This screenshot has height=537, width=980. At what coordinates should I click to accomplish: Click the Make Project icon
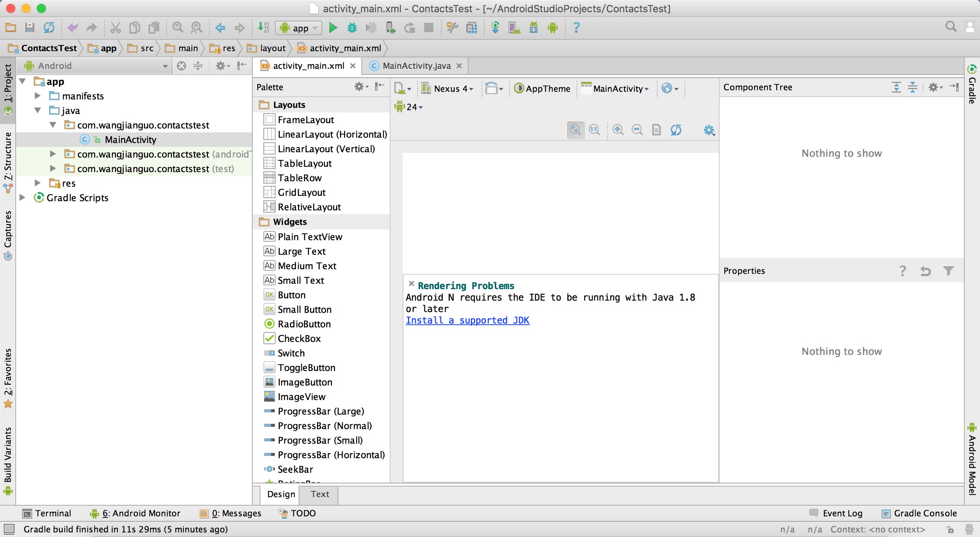pos(263,28)
